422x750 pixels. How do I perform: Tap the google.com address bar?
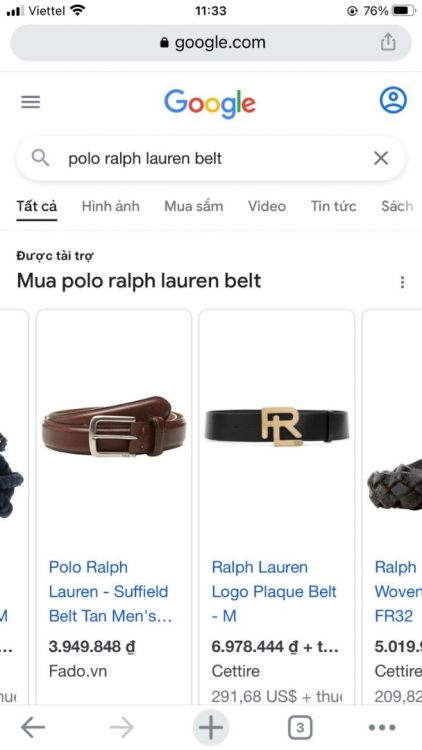211,43
